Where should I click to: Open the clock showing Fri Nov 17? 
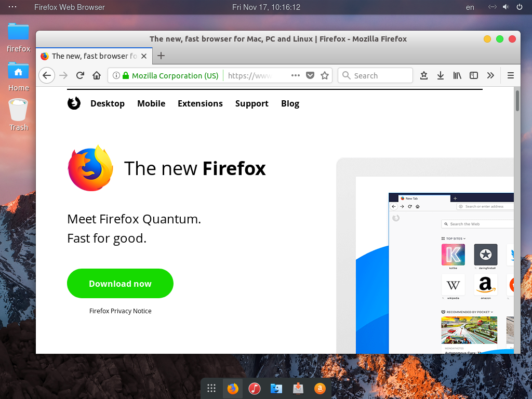[266, 7]
